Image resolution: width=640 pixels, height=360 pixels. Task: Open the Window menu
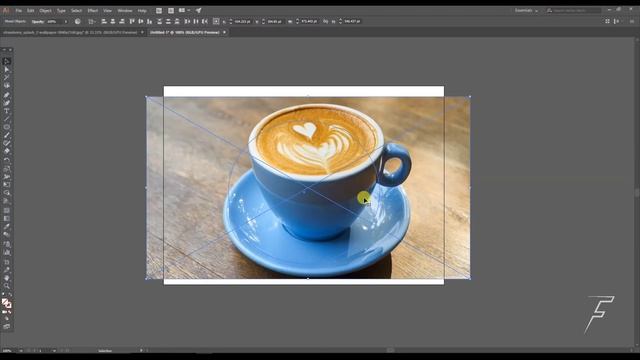pos(124,10)
